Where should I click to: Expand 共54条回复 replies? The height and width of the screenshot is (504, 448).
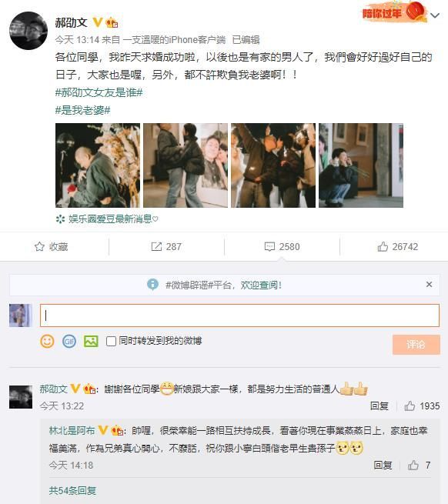(x=72, y=490)
